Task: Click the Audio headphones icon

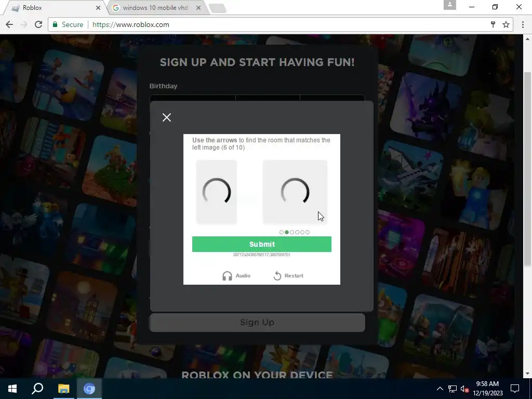Action: pyautogui.click(x=227, y=276)
